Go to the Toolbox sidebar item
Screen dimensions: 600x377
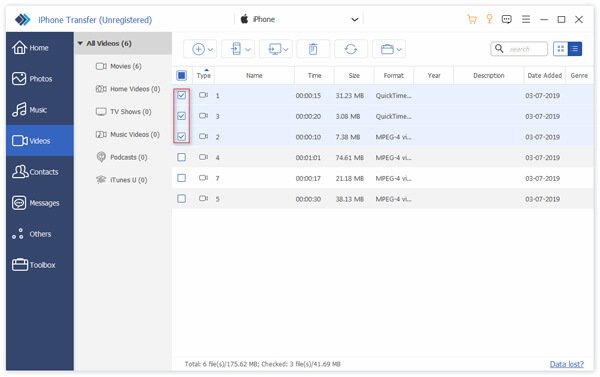(x=40, y=265)
